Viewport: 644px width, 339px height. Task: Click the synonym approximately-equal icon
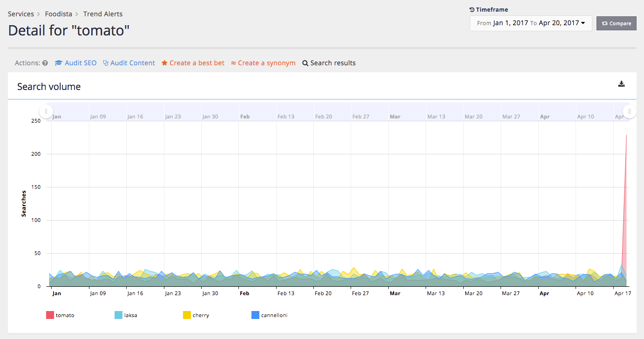pyautogui.click(x=234, y=63)
